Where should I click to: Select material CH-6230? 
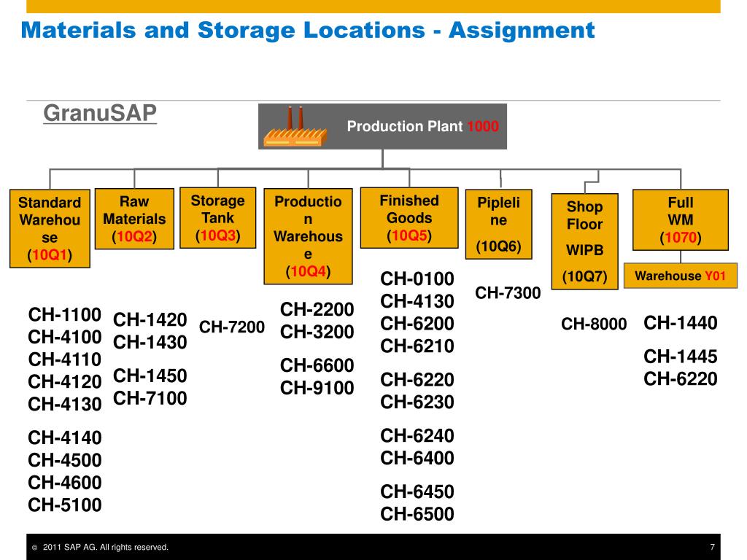(417, 402)
